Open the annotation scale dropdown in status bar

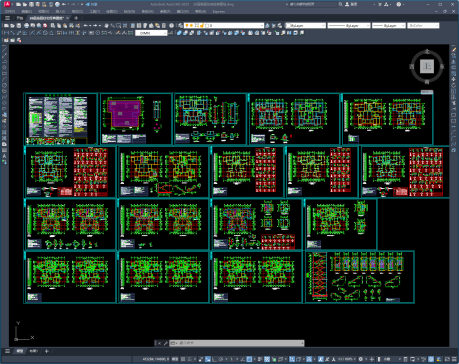(x=347, y=359)
